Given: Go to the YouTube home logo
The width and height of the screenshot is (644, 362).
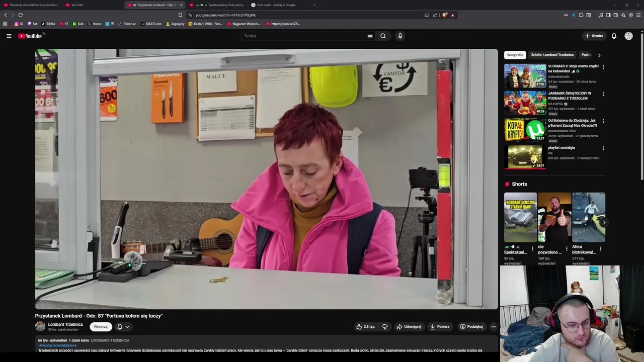Looking at the screenshot, I should 31,36.
